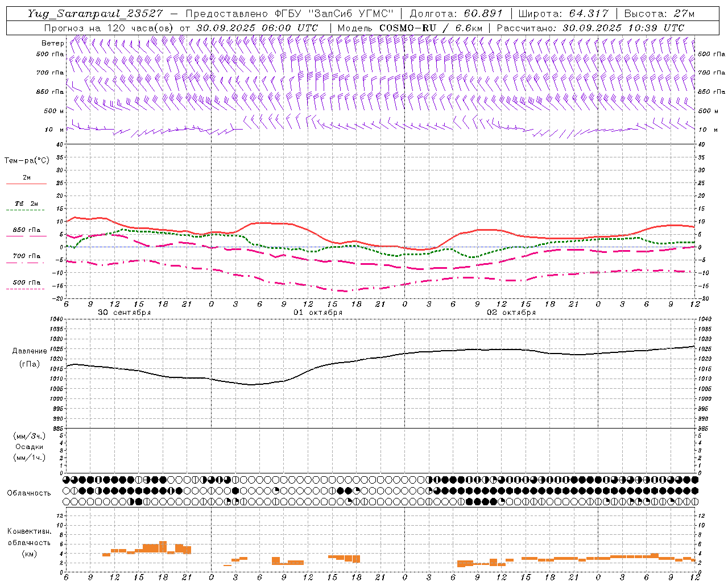
Task: Select the Облачность cloud cover label
Action: 29,493
